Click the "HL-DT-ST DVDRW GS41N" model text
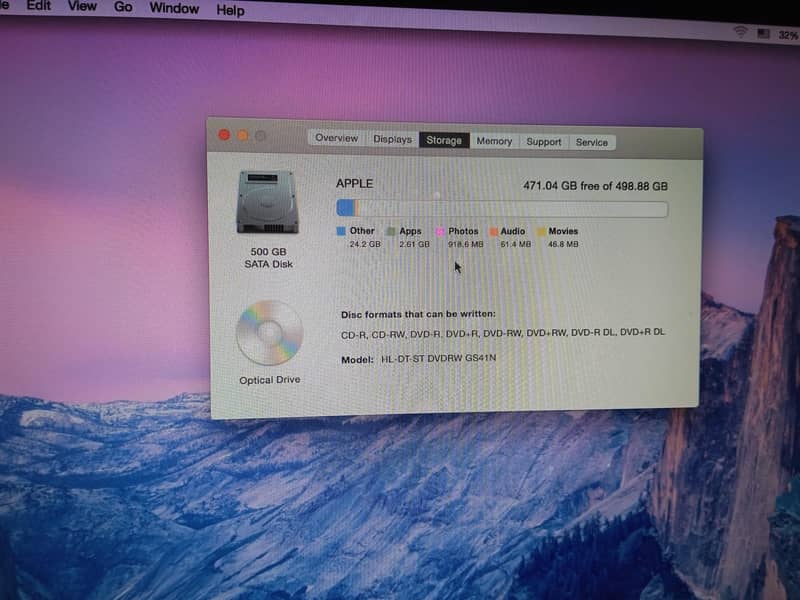The image size is (800, 600). (x=438, y=358)
